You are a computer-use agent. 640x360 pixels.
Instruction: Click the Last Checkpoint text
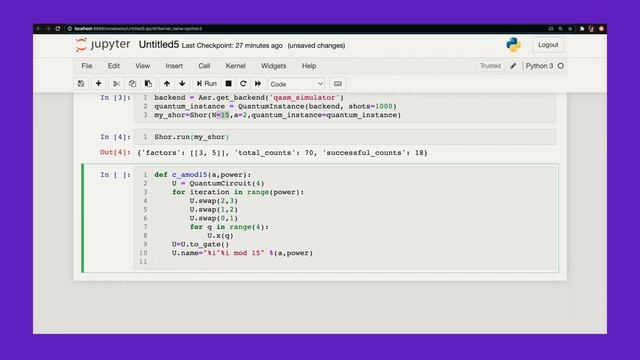232,46
